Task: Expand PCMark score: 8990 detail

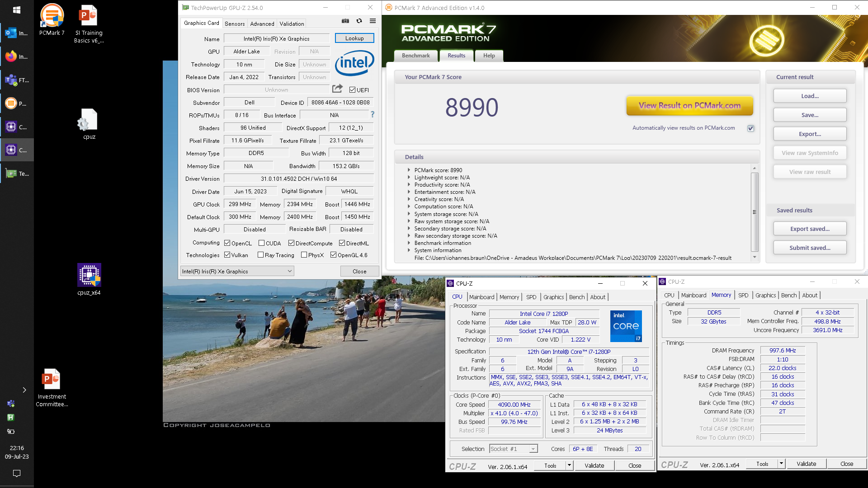Action: (x=409, y=170)
